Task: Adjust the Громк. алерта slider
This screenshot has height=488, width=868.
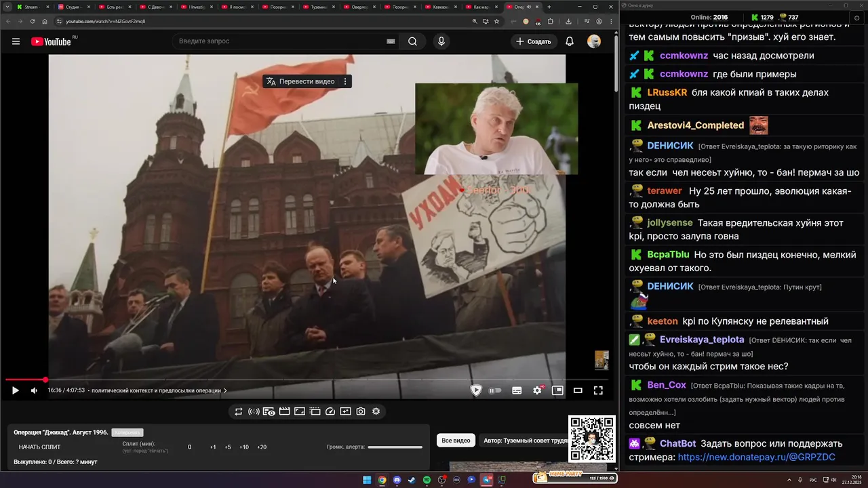Action: pos(395,447)
